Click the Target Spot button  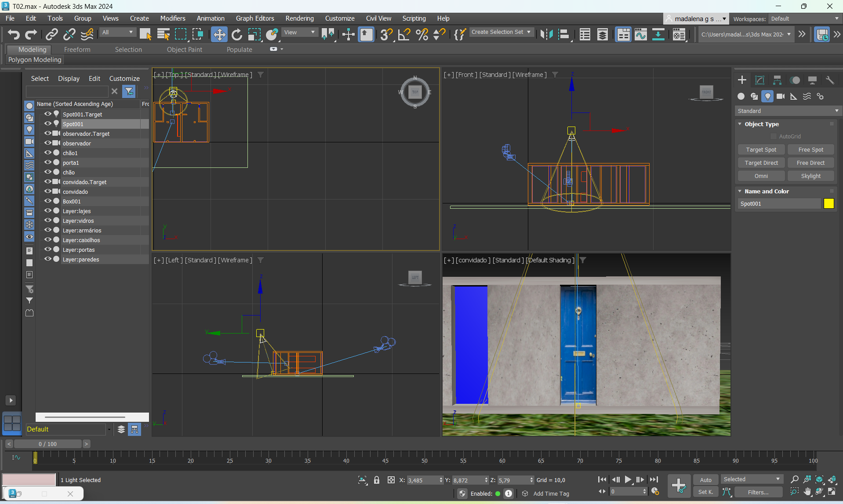(761, 150)
